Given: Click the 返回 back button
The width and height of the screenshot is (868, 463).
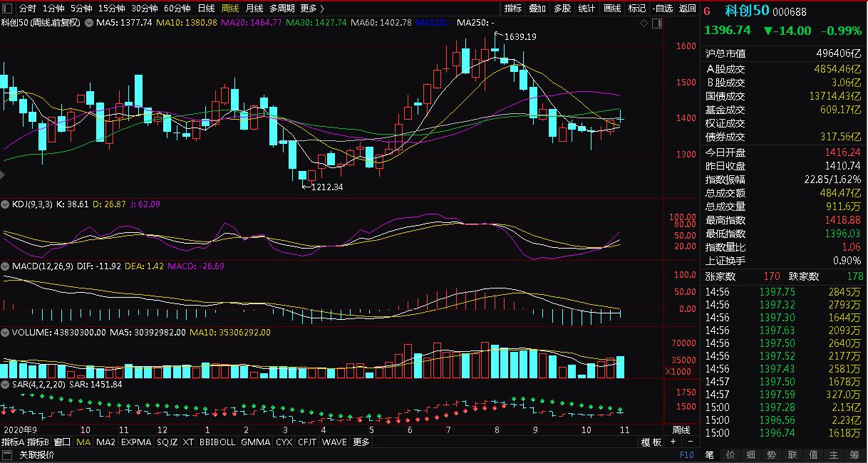Looking at the screenshot, I should pos(687,9).
